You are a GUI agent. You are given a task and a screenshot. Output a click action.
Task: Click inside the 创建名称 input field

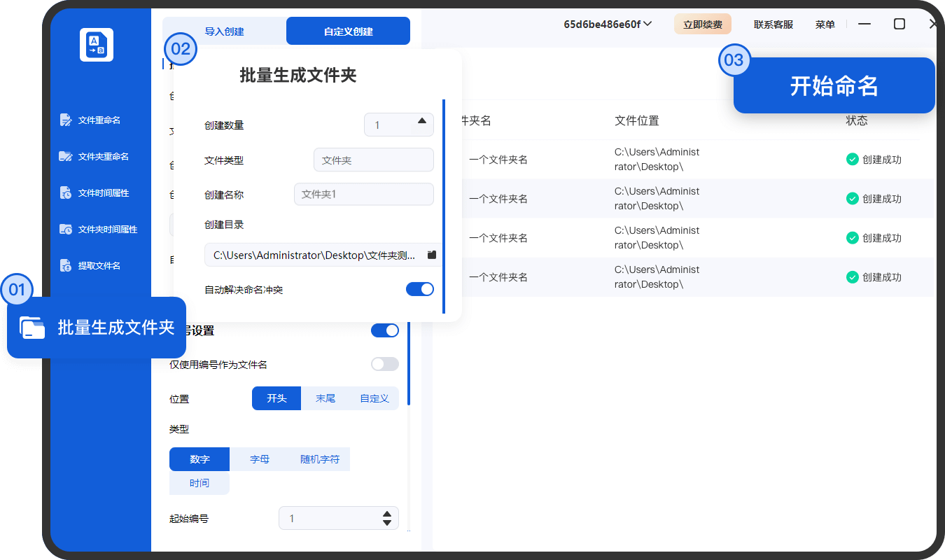[363, 195]
